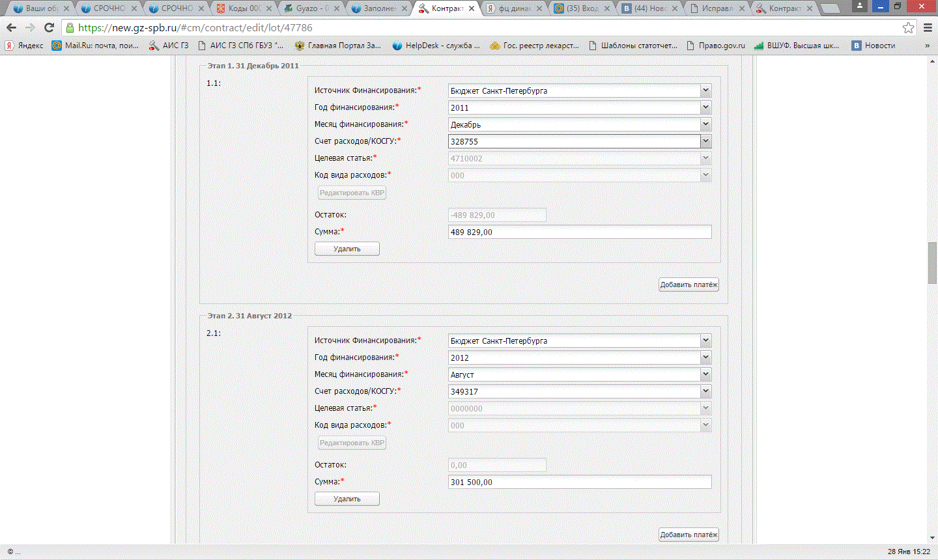Expand the КОСГУ dropdown showing 349317
This screenshot has height=560, width=938.
(x=705, y=391)
